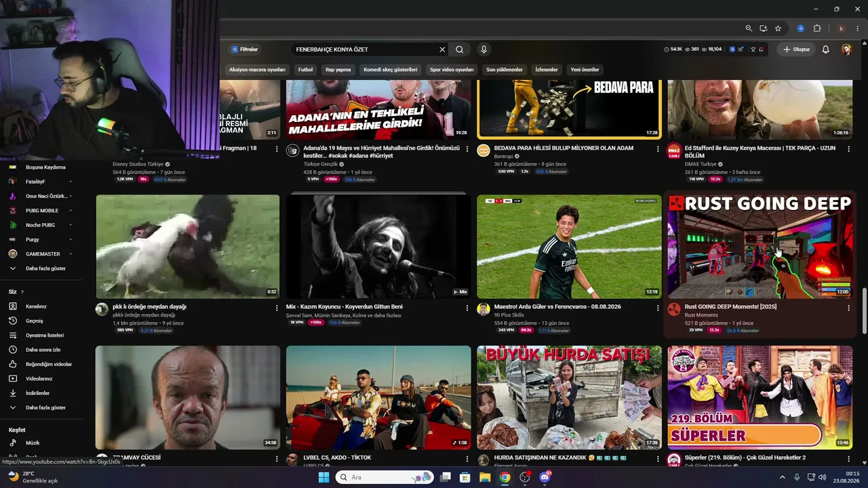Click the magnifier search button beside search box

coord(460,49)
